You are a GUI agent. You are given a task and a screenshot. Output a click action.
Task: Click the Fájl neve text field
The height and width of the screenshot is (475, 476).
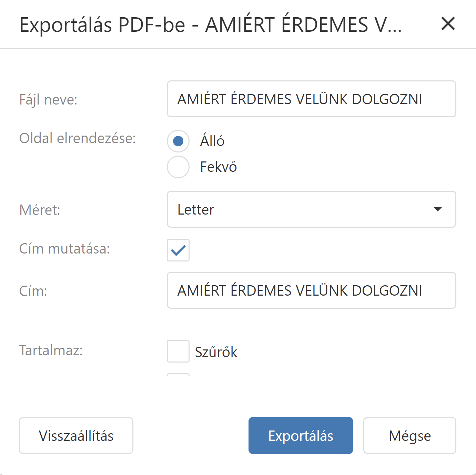(311, 99)
